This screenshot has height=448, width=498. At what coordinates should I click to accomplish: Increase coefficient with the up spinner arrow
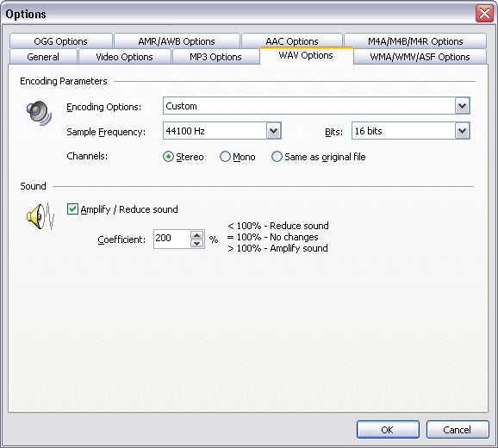(x=197, y=235)
